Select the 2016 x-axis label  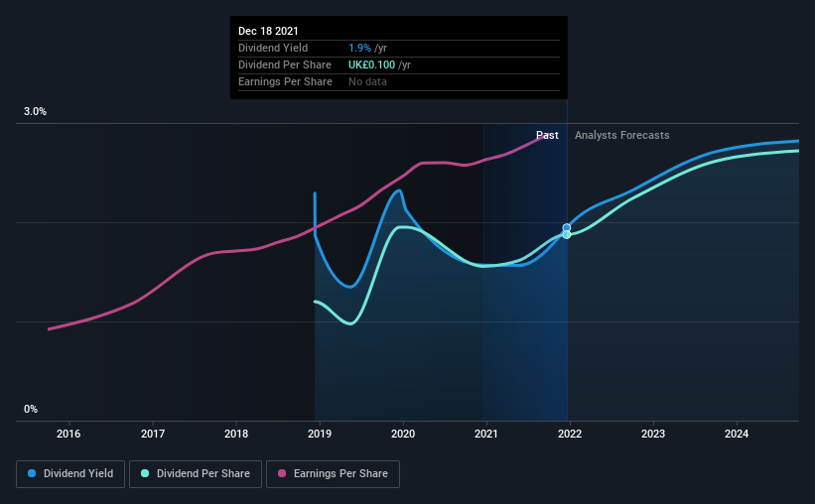click(68, 434)
